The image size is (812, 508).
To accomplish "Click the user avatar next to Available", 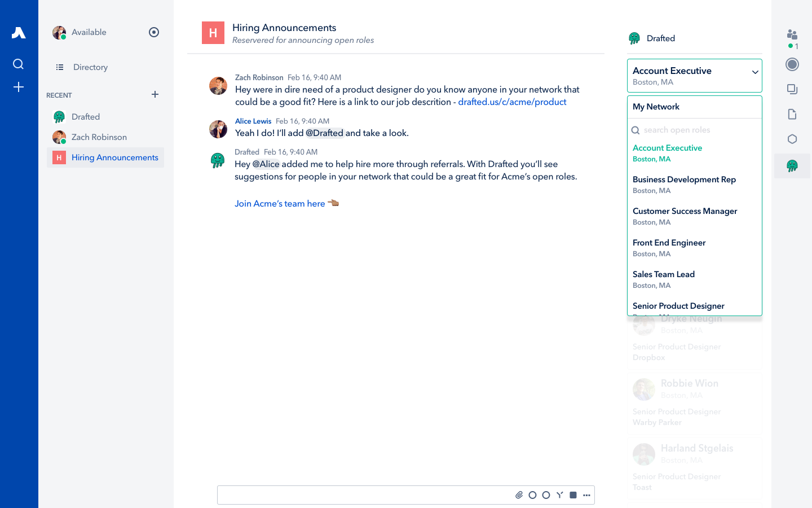I will tap(59, 33).
